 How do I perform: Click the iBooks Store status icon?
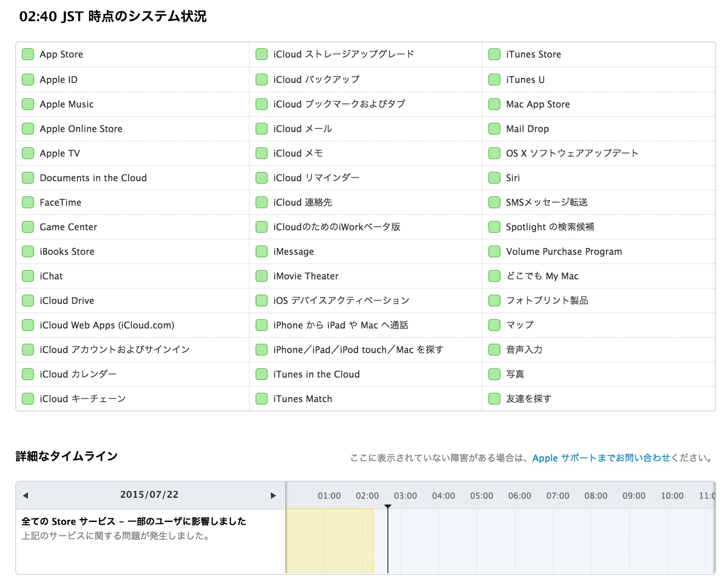[x=28, y=251]
